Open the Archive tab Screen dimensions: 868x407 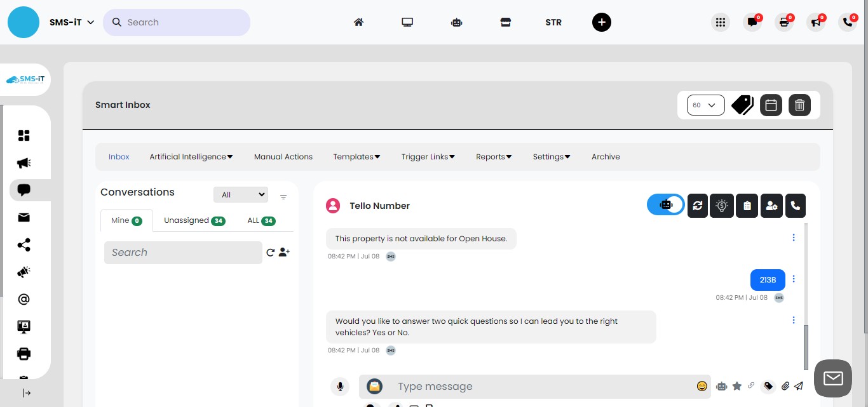pyautogui.click(x=606, y=157)
